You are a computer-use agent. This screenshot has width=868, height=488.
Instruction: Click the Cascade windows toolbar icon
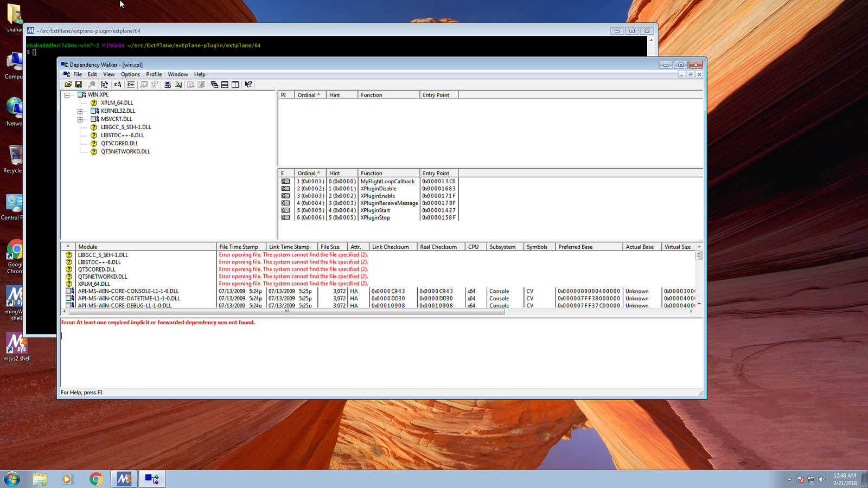point(214,85)
